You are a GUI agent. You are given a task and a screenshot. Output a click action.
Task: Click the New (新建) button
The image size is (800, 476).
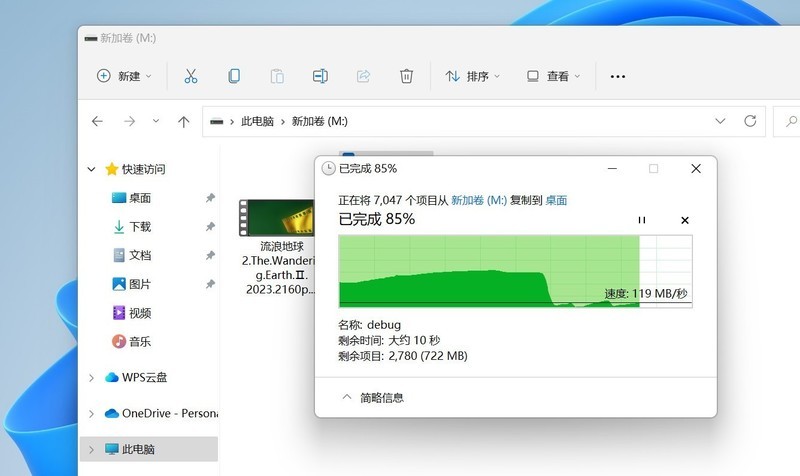coord(124,77)
